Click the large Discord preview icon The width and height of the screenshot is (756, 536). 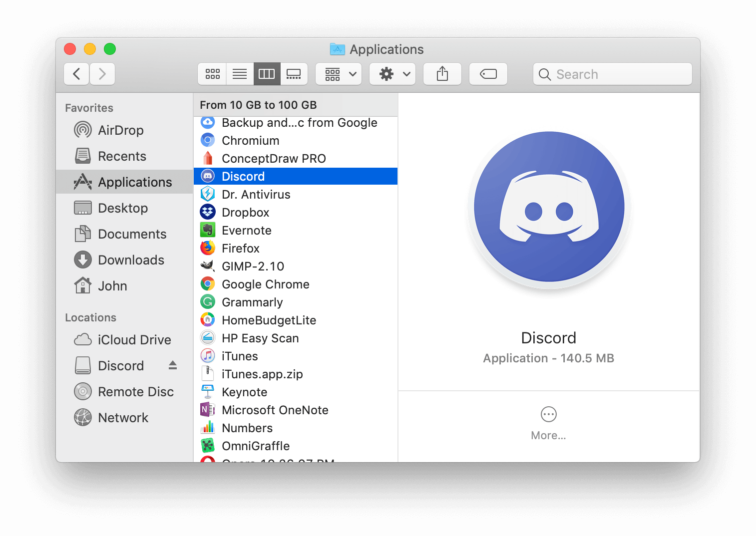(549, 207)
